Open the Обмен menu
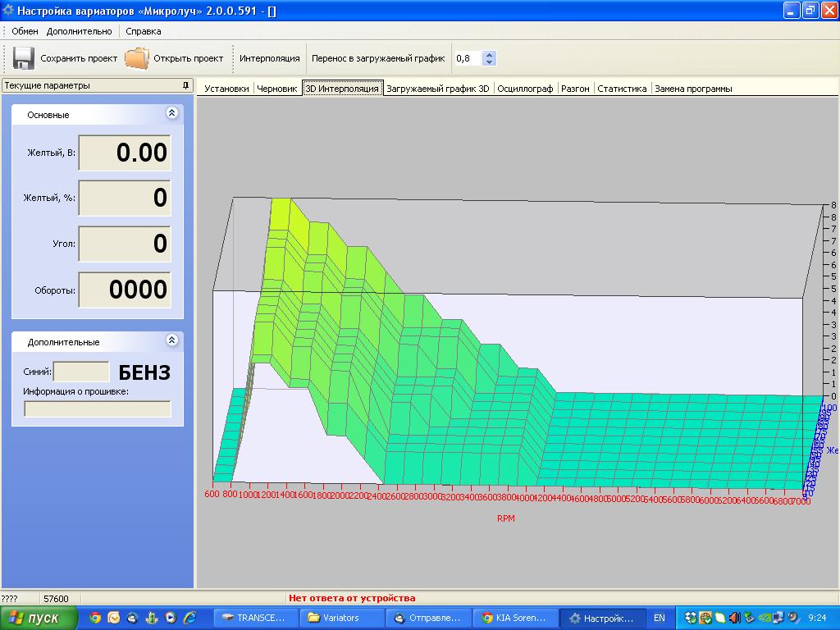Screen dimensions: 840x630 (25, 31)
